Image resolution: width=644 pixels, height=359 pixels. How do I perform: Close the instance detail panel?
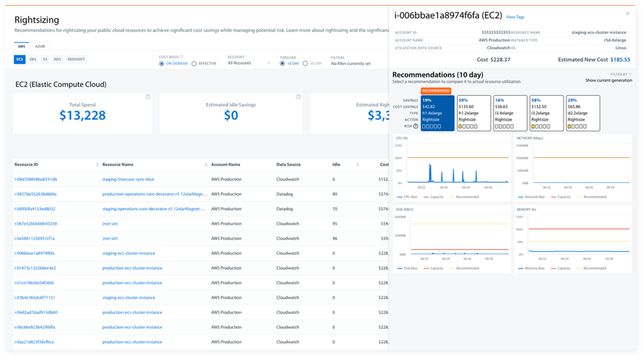tap(628, 14)
